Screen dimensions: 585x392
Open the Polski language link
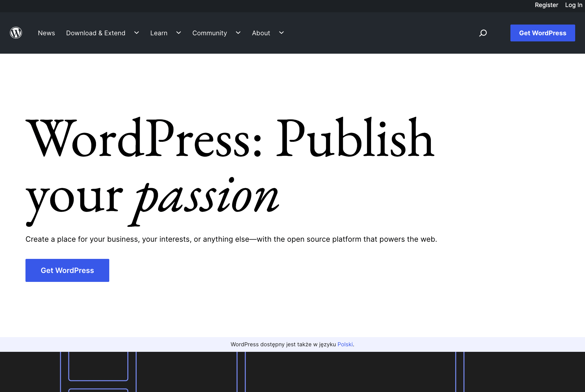(345, 344)
